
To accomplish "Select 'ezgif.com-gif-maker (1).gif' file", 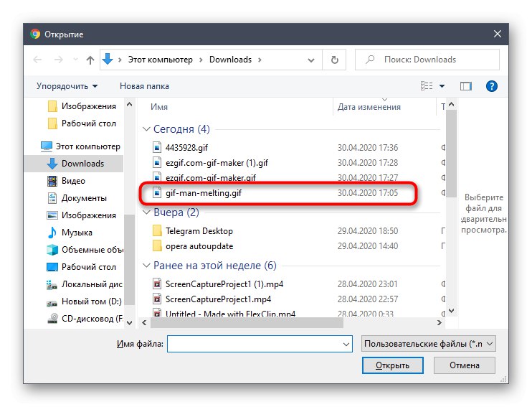I will (217, 163).
